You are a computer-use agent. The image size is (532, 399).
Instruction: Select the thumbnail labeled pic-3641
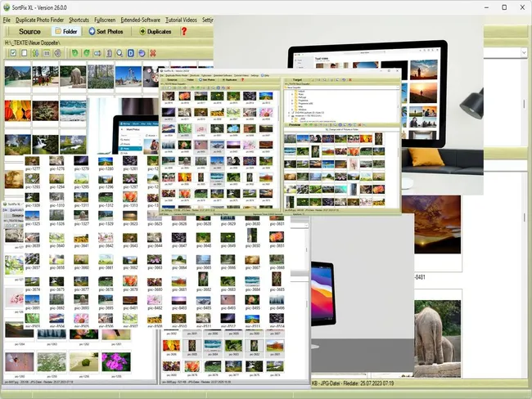pyautogui.click(x=81, y=240)
